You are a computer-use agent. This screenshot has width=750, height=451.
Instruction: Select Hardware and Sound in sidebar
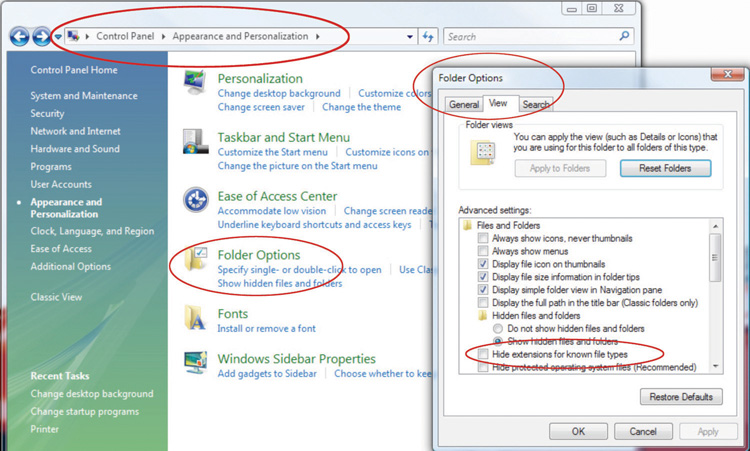tap(75, 149)
